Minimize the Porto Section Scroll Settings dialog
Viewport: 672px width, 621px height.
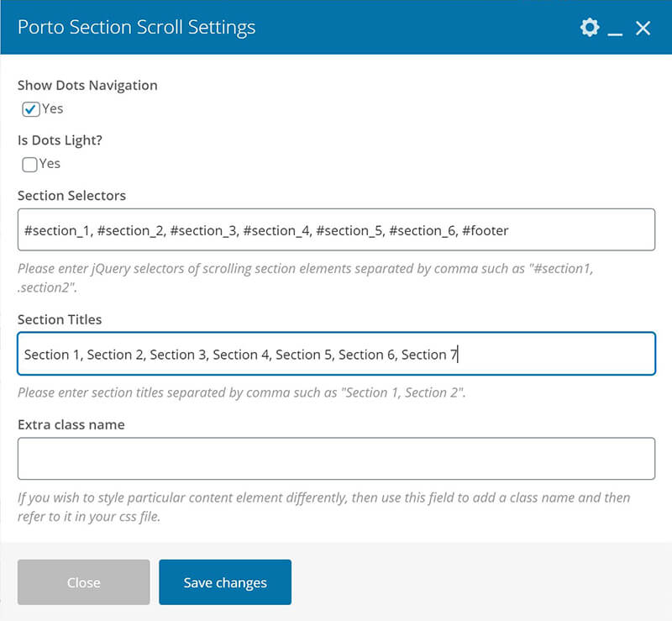tap(616, 29)
